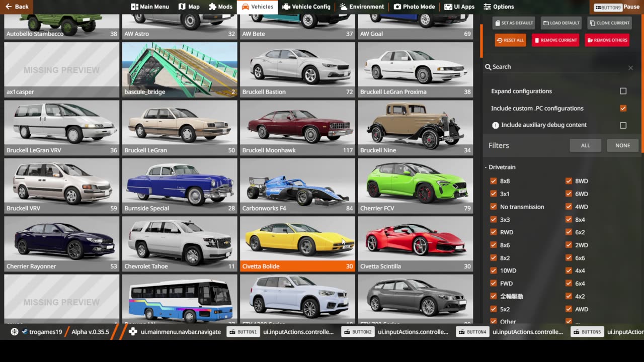This screenshot has width=644, height=362.
Task: Toggle the 6WD drivetrain filter
Action: click(569, 194)
